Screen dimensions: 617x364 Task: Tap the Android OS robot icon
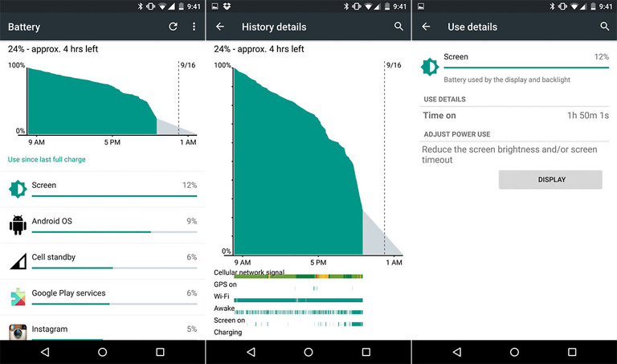(18, 225)
